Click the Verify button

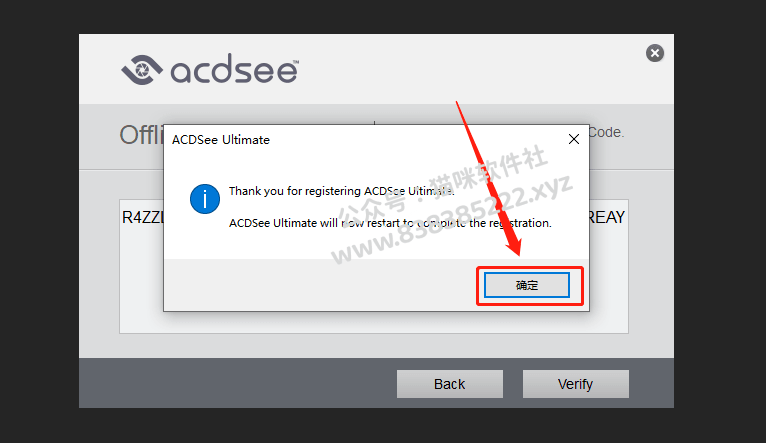(x=575, y=384)
